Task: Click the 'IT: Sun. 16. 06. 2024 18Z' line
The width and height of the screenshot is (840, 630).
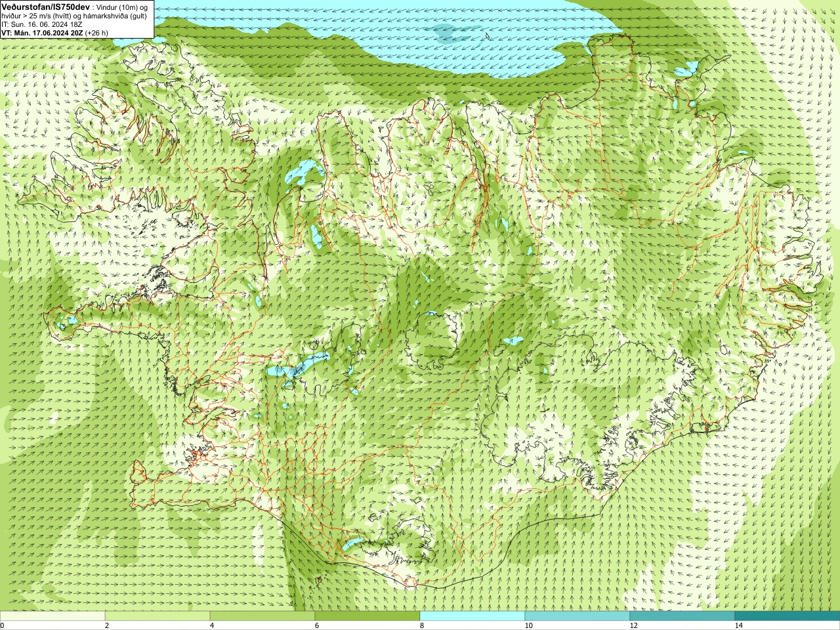Action: coord(42,24)
